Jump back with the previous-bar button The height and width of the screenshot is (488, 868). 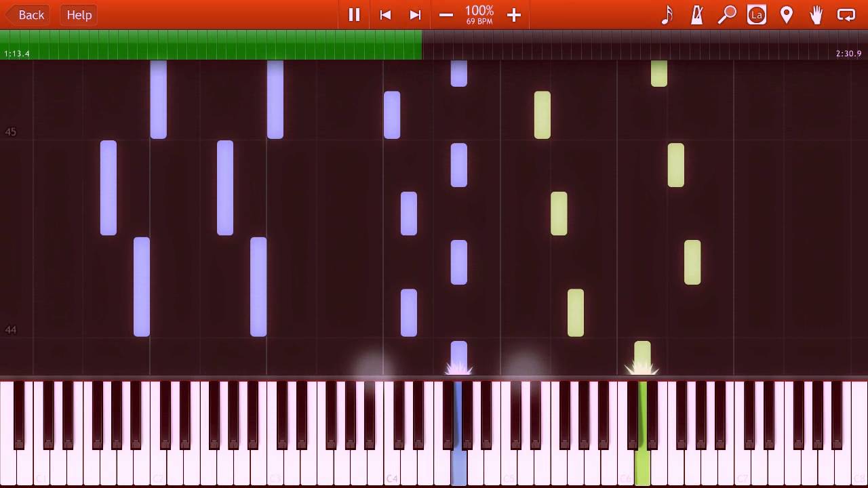point(385,15)
